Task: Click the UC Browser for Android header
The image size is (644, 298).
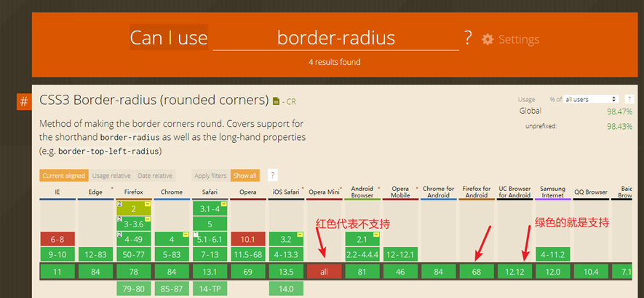Action: (x=514, y=192)
